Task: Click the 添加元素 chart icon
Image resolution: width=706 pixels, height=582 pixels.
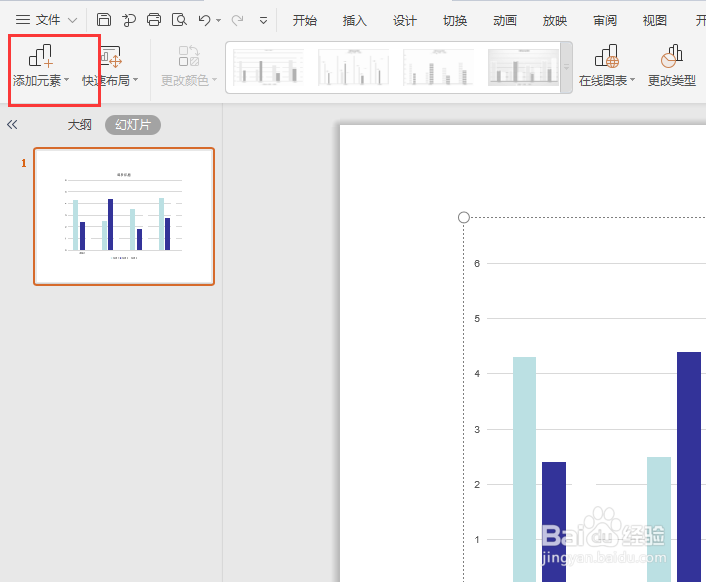Action: point(41,56)
